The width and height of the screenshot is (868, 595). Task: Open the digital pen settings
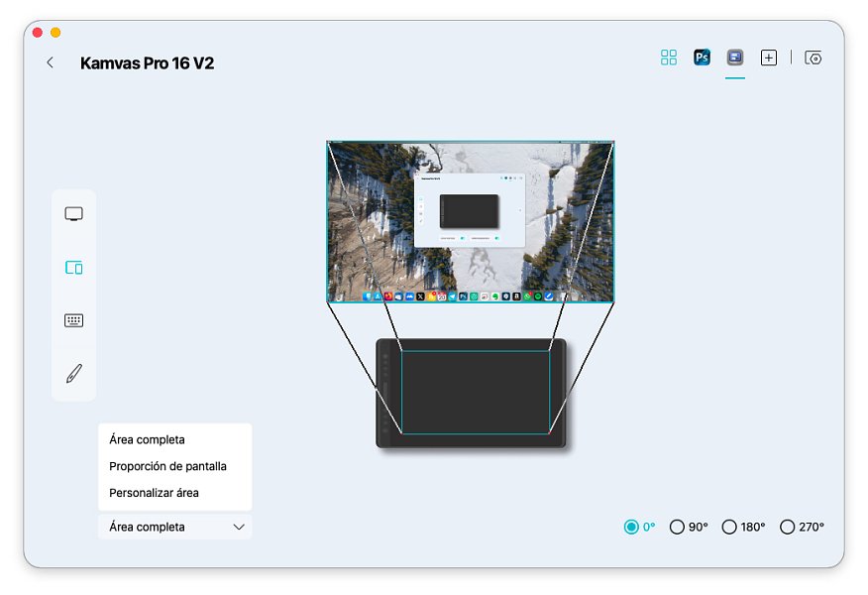pyautogui.click(x=73, y=374)
